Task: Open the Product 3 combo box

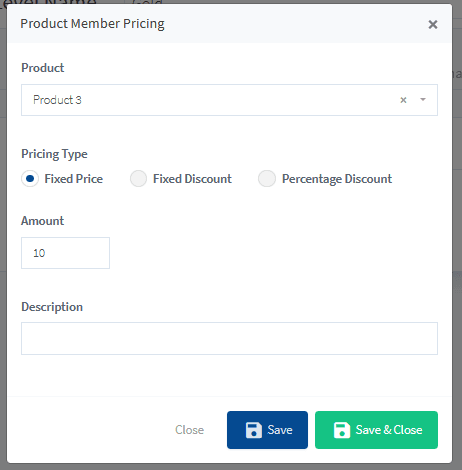Action: point(229,100)
